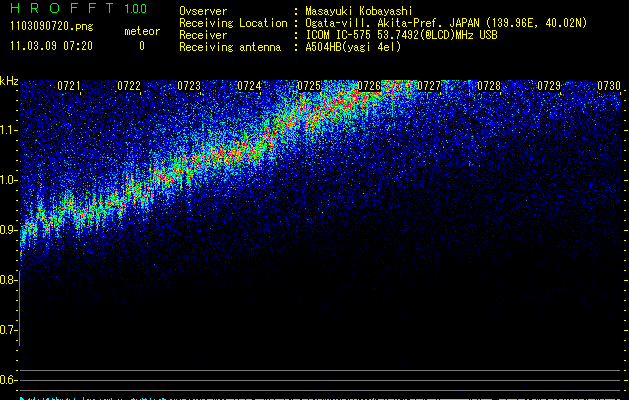Select the file name 1103090720.png
This screenshot has height=400, width=629.
coord(52,27)
